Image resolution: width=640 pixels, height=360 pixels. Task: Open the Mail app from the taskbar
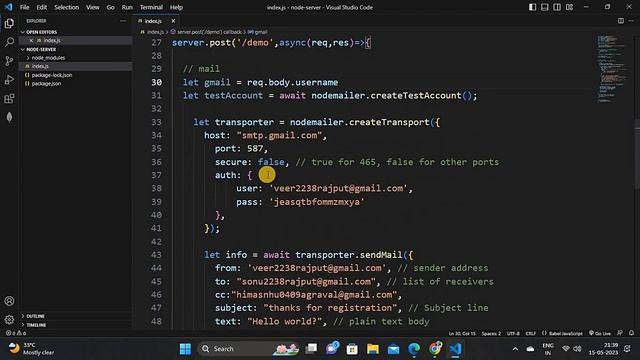(393, 349)
